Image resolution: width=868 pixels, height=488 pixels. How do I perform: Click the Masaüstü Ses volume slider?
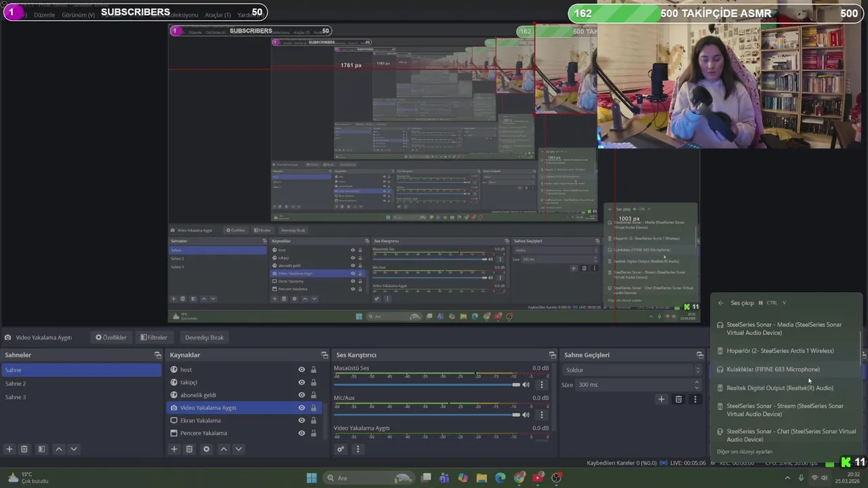click(426, 384)
